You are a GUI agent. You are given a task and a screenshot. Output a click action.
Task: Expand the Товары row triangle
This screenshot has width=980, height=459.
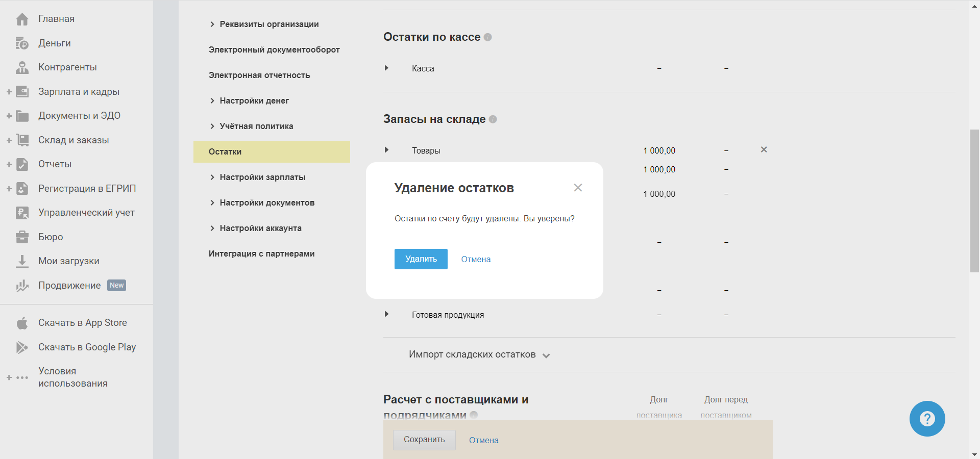(x=386, y=150)
